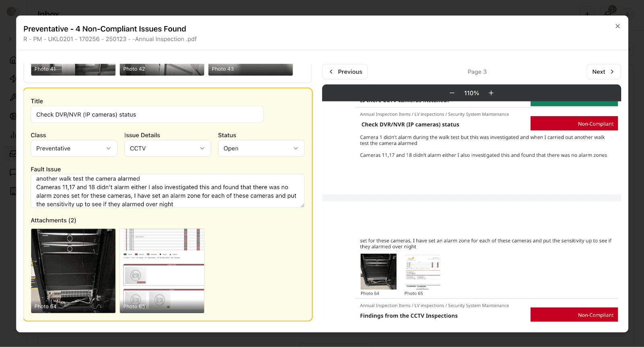Click the plus icon in background header
Viewport: 644px width, 347px height.
(x=587, y=14)
